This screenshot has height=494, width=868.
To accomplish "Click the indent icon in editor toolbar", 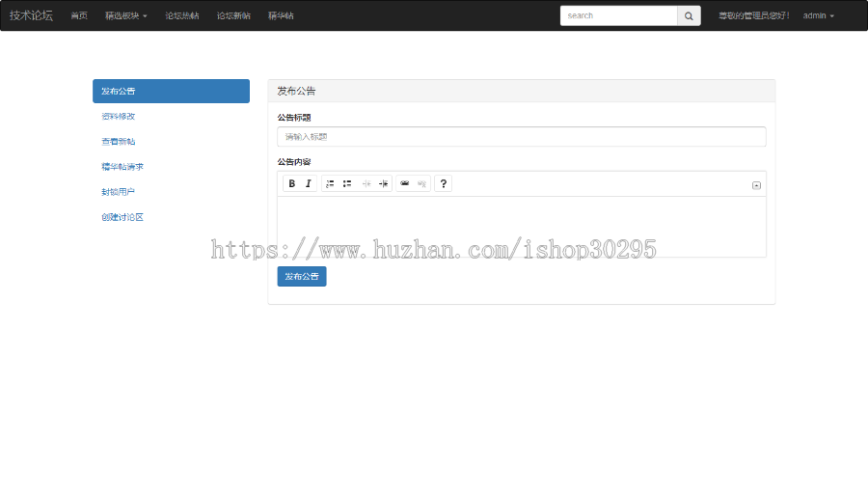I will (x=383, y=184).
